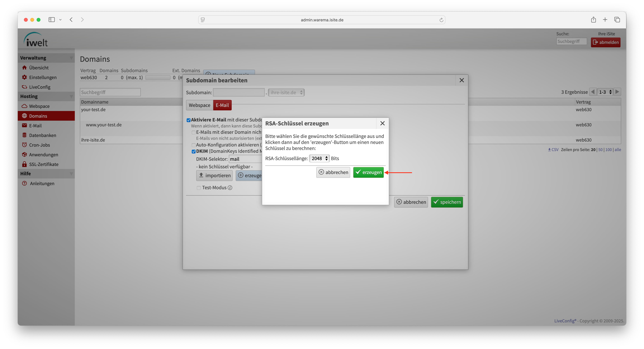
Task: Click the Safari share icon
Action: pos(593,19)
